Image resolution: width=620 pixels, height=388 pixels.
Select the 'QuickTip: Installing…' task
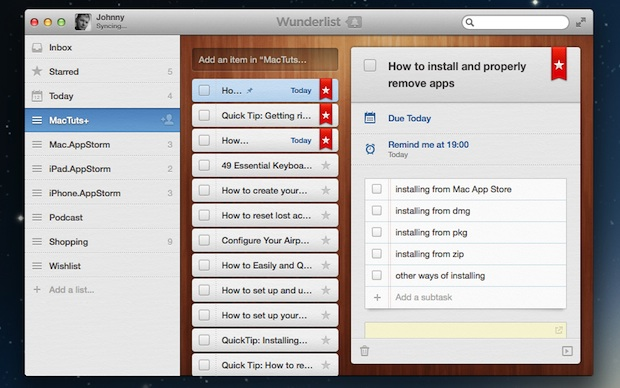click(265, 340)
